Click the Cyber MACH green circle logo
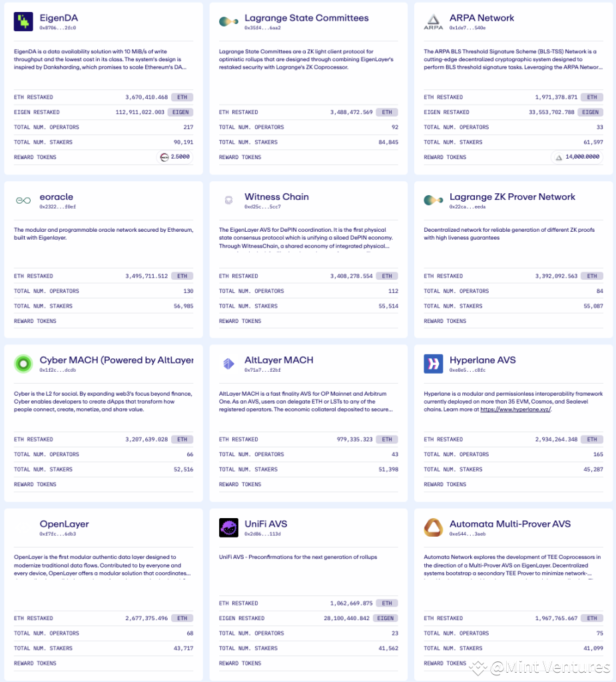 (x=23, y=364)
